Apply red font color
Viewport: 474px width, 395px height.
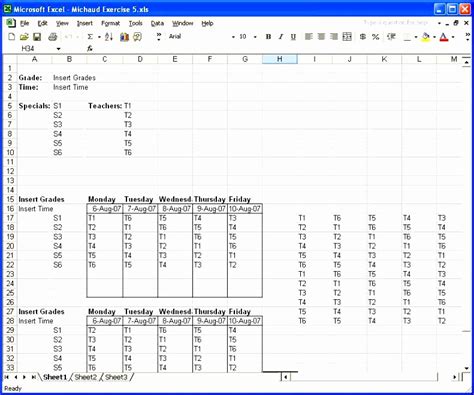tap(444, 37)
